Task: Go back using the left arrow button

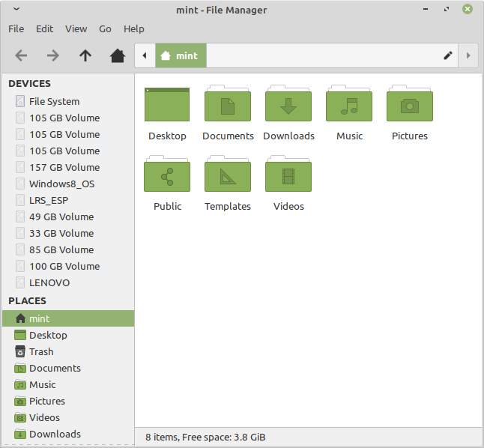Action: [21, 55]
